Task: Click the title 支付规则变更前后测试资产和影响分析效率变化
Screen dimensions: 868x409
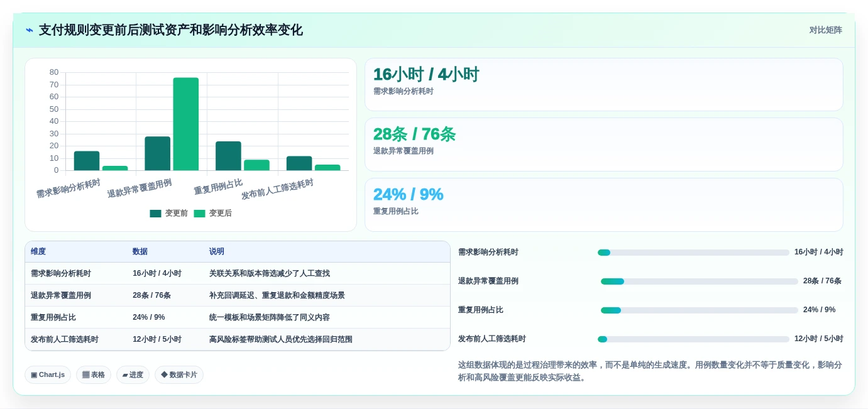Action: pyautogui.click(x=171, y=30)
